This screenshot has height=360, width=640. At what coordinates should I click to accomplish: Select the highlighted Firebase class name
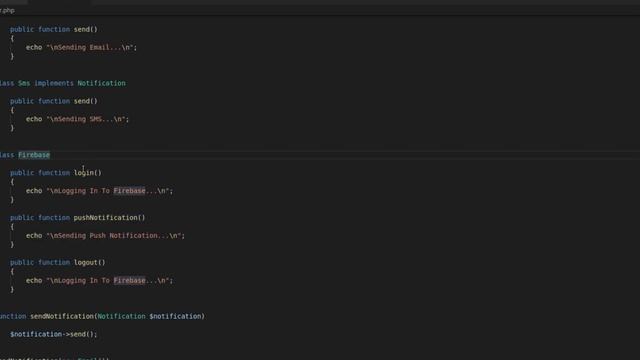(34, 155)
